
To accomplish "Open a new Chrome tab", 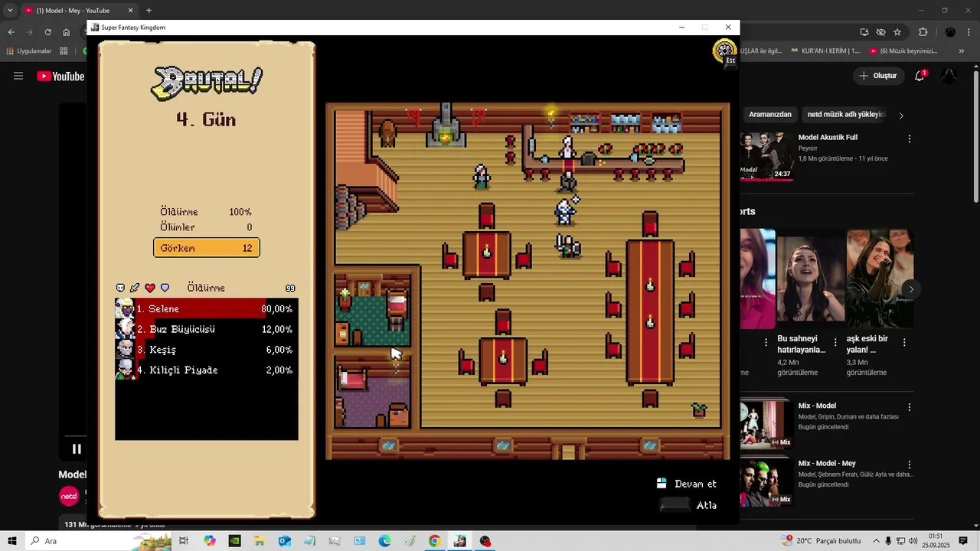I will click(x=149, y=11).
